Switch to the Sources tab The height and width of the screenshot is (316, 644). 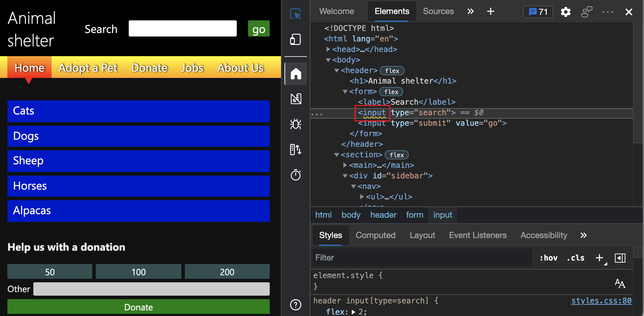tap(438, 11)
